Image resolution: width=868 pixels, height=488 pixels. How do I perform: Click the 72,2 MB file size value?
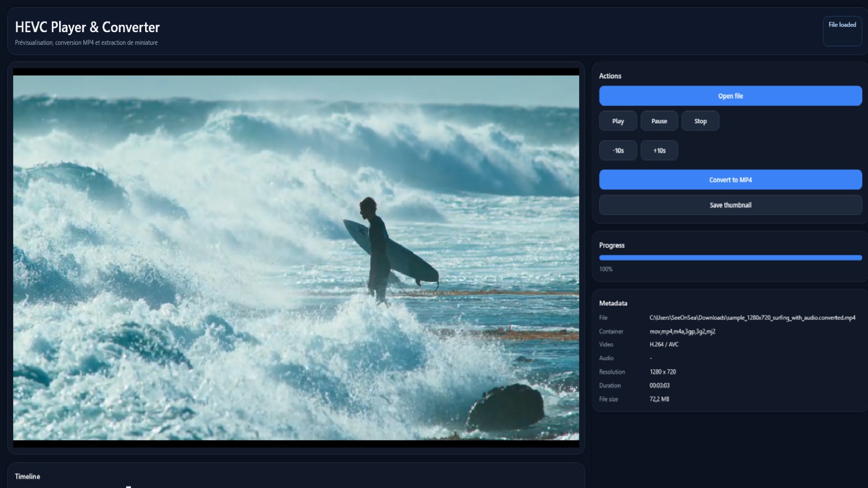659,399
